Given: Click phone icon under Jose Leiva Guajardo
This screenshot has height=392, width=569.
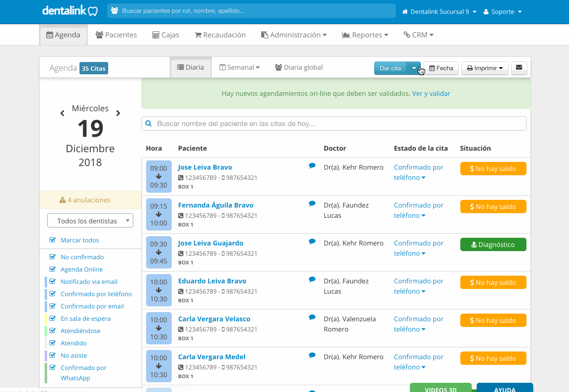Looking at the screenshot, I should (181, 254).
